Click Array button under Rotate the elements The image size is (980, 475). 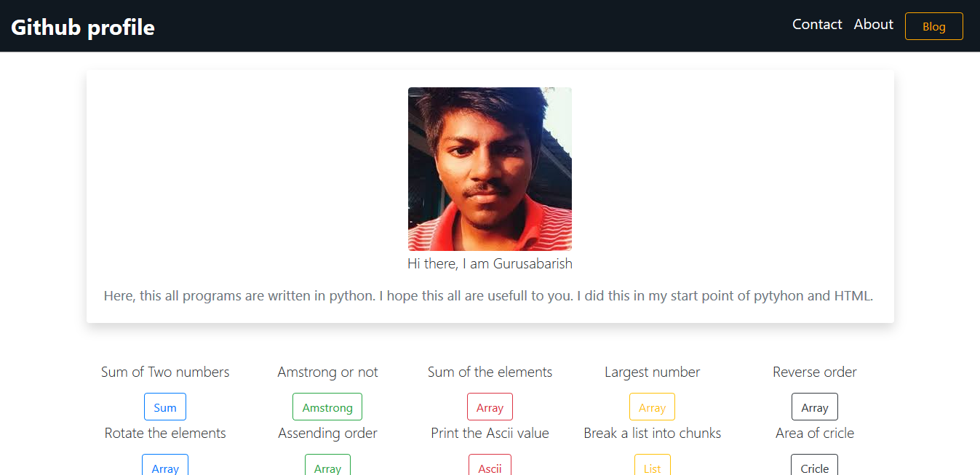165,466
